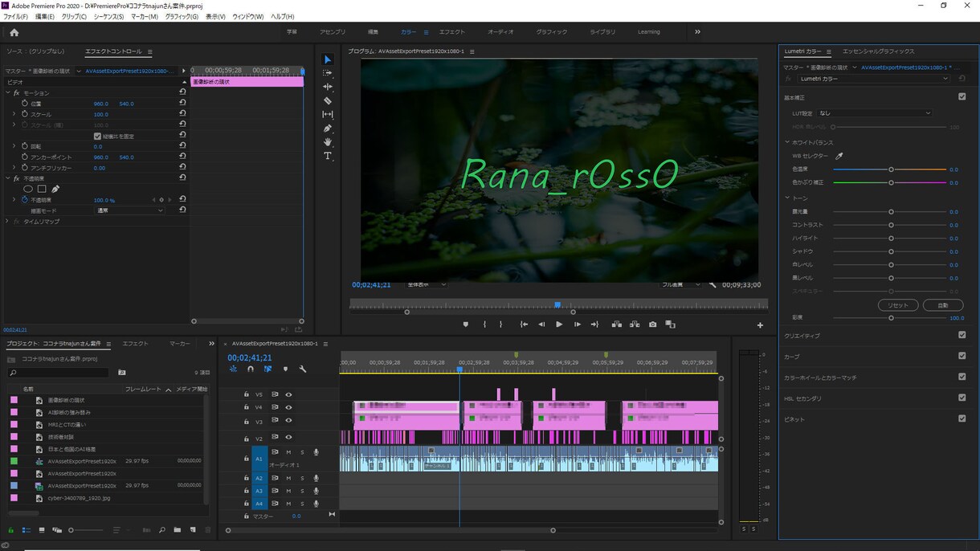Select the Ripple Edit tool
Screen dimensions: 980x551
pyautogui.click(x=328, y=87)
